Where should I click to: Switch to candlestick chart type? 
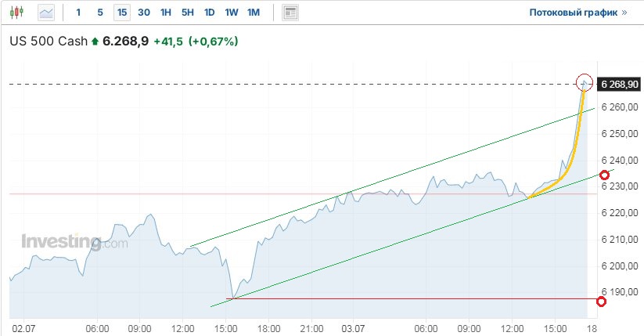coord(18,13)
